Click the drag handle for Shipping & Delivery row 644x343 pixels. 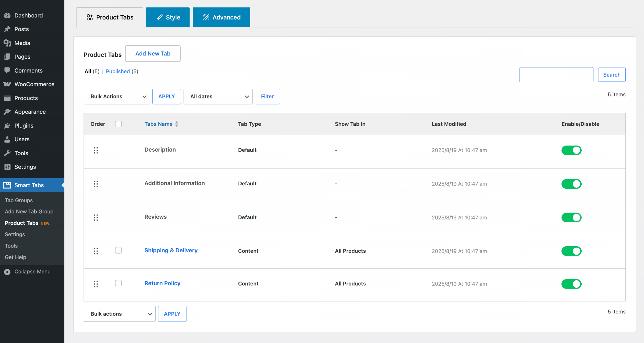[x=96, y=251]
